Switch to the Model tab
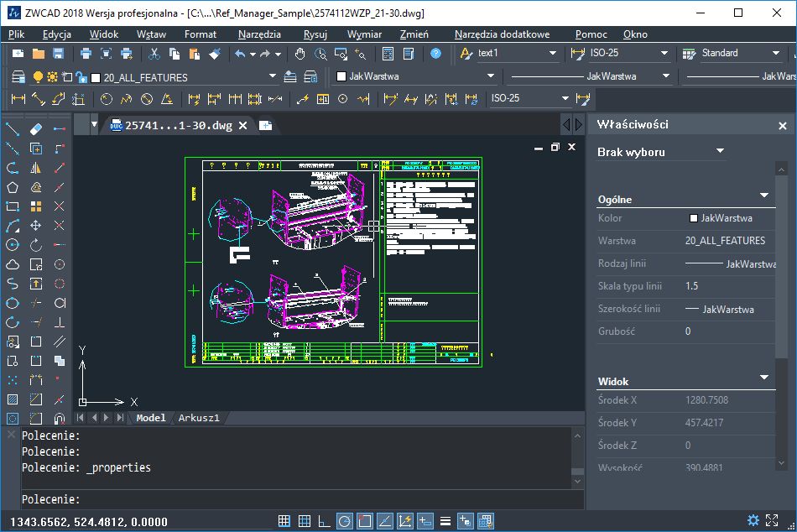This screenshot has height=532, width=797. click(x=151, y=418)
